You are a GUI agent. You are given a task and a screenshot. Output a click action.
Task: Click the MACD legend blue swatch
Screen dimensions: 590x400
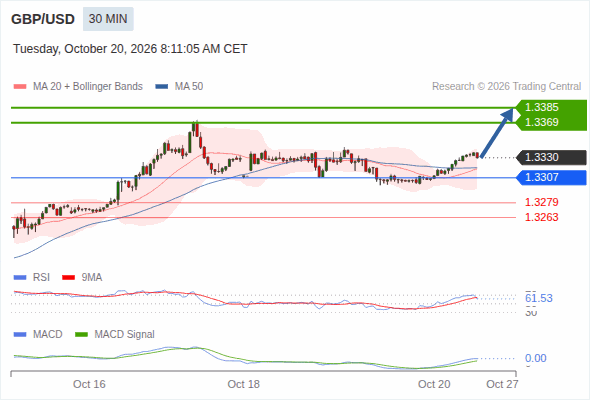click(20, 335)
